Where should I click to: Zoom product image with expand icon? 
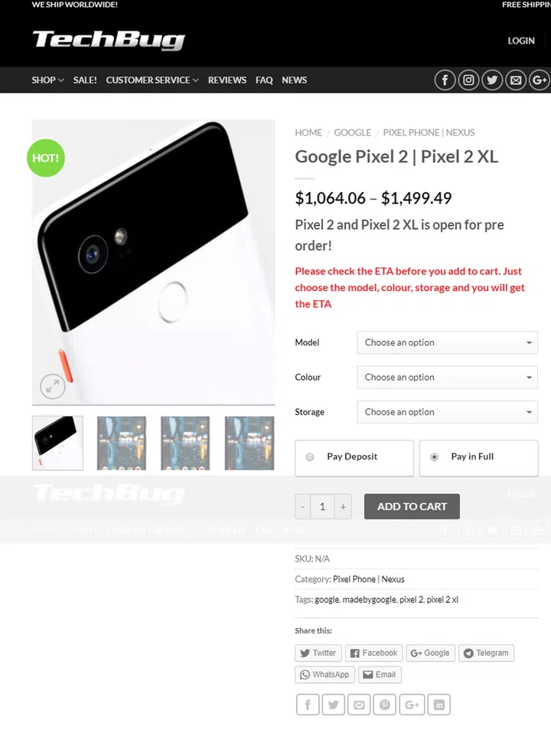point(53,387)
